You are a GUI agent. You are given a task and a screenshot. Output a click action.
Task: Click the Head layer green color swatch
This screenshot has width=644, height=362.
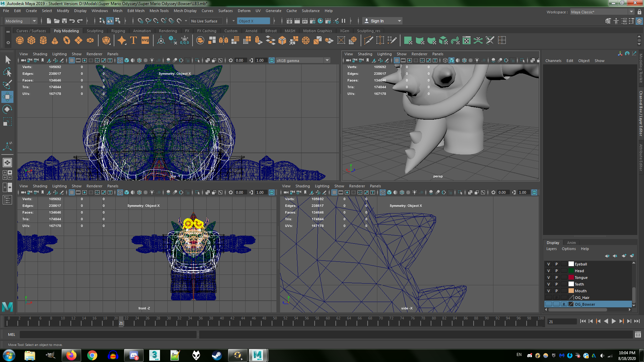(x=571, y=271)
